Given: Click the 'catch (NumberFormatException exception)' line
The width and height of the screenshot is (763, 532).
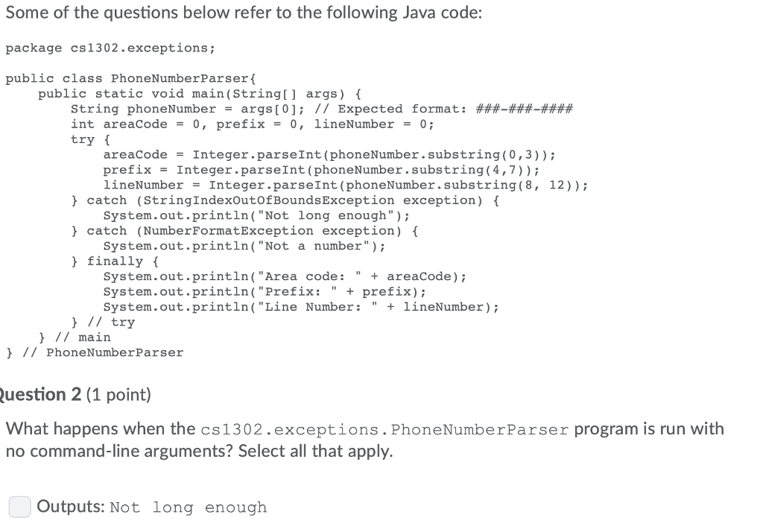Looking at the screenshot, I should pyautogui.click(x=244, y=231).
